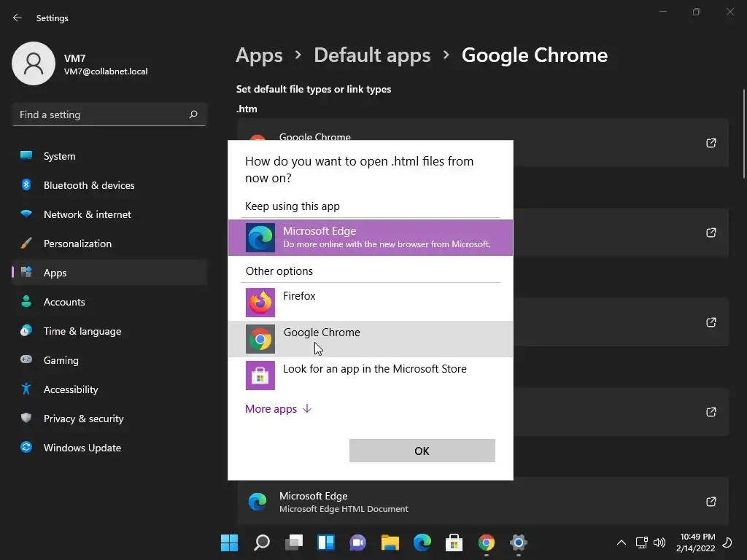Screen dimensions: 747x560
Task: Click external-link icon on the third file-type row
Action: (711, 322)
